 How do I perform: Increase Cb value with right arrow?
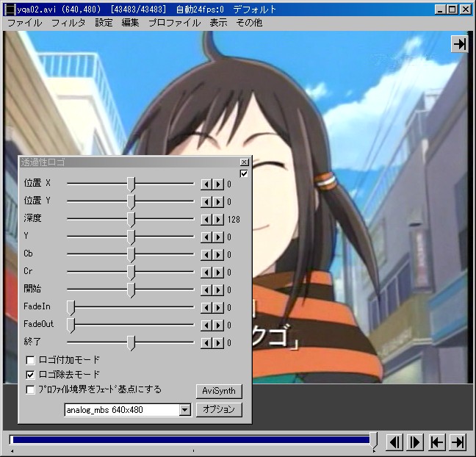pyautogui.click(x=218, y=254)
